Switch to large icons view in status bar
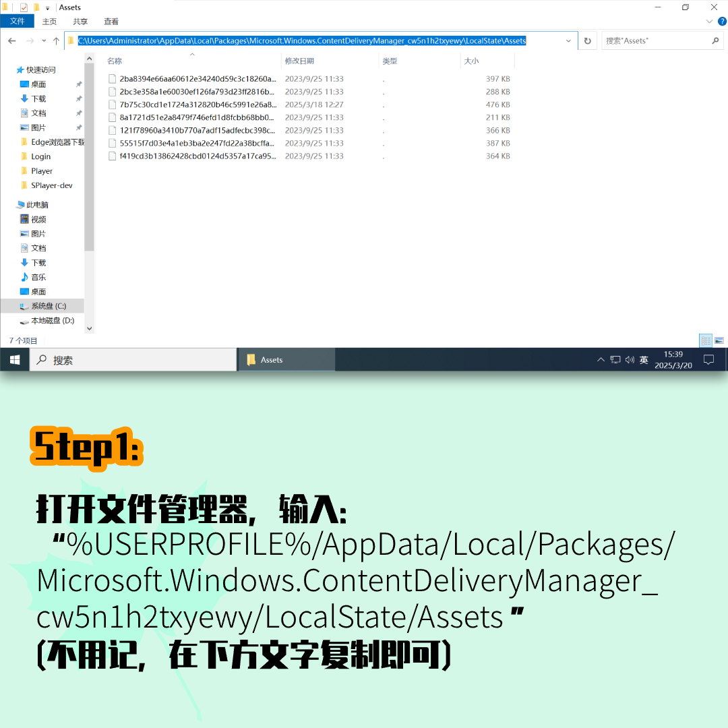Screen dimensions: 728x728 [x=719, y=340]
